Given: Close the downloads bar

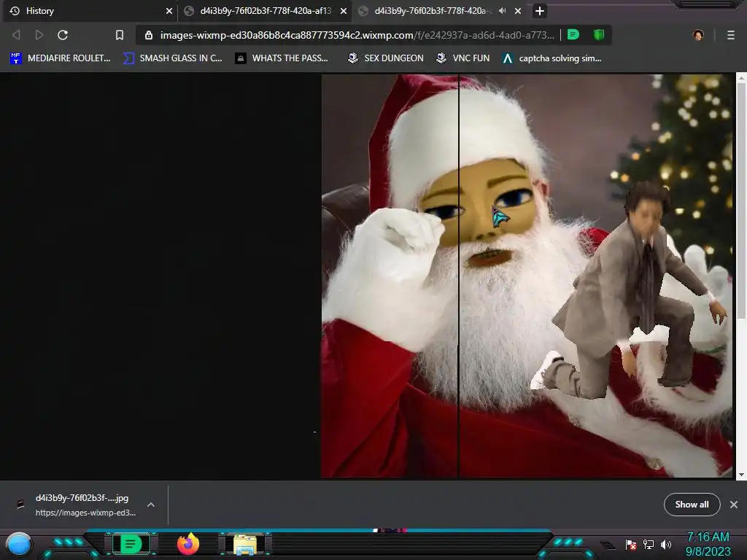Looking at the screenshot, I should tap(734, 505).
